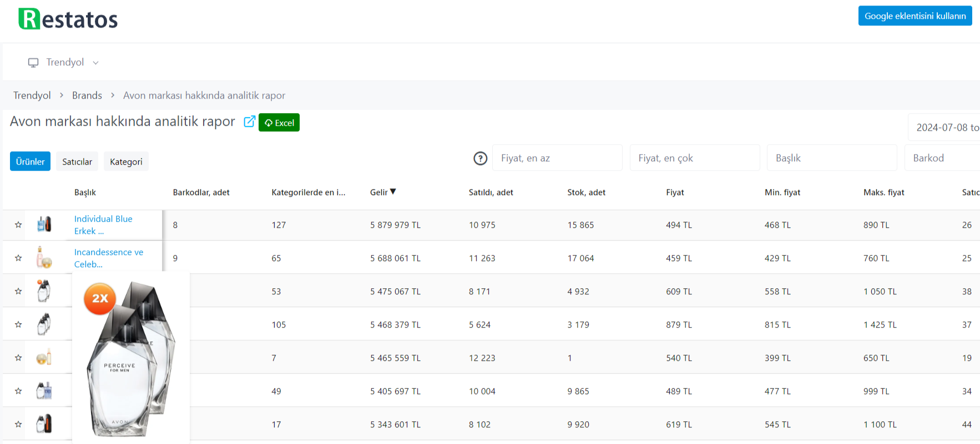Sort by Başlık column header
980x444 pixels.
[85, 192]
